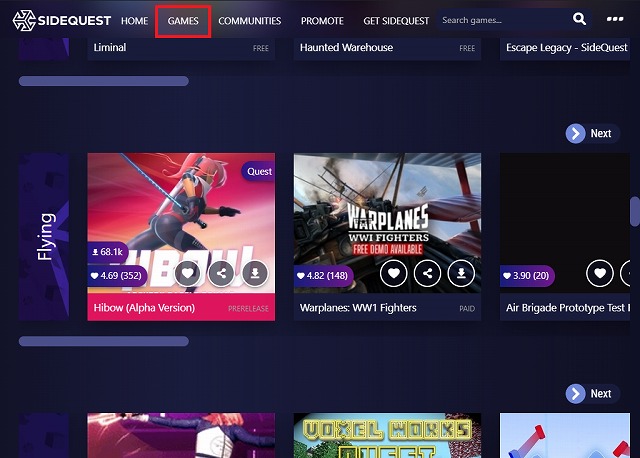Screen dimensions: 640x458
Task: Click the page vertical scrollbar thumb
Action: click(635, 211)
